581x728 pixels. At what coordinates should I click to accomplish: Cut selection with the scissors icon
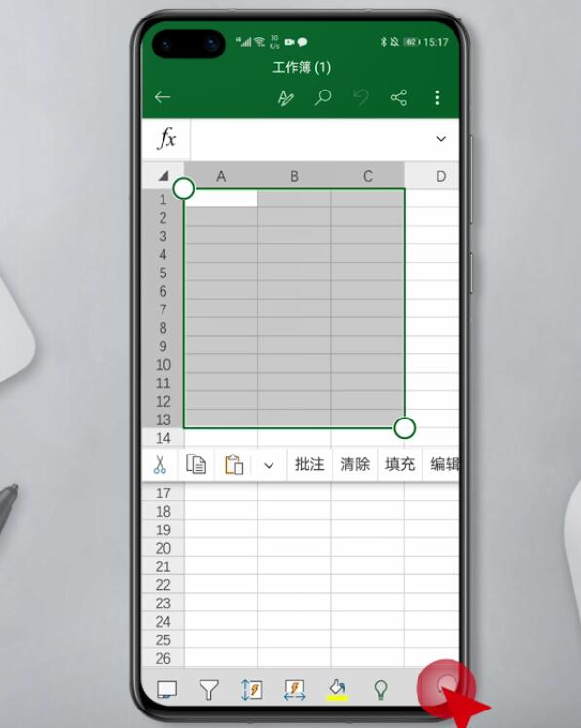pos(160,464)
